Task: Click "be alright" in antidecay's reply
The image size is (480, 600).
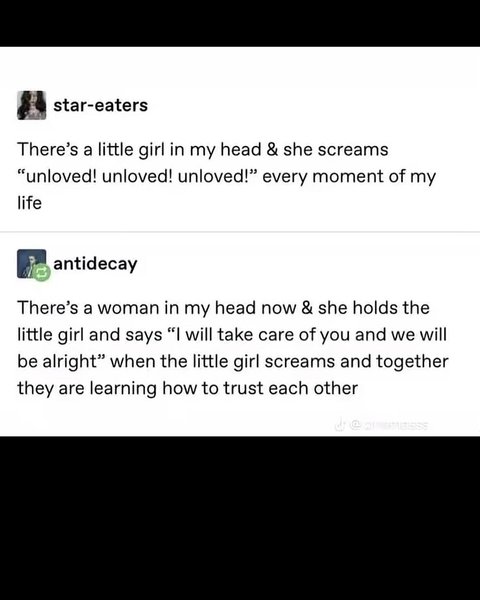Action: click(56, 361)
